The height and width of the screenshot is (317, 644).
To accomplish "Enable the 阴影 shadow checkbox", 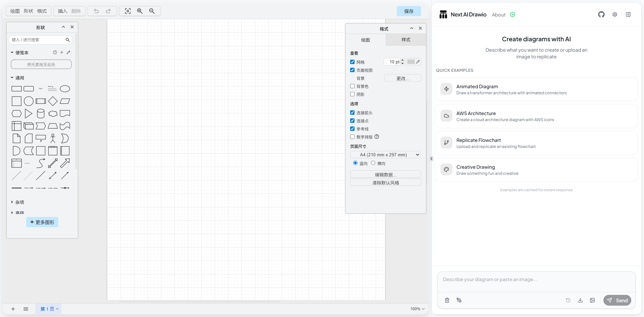I will point(352,94).
